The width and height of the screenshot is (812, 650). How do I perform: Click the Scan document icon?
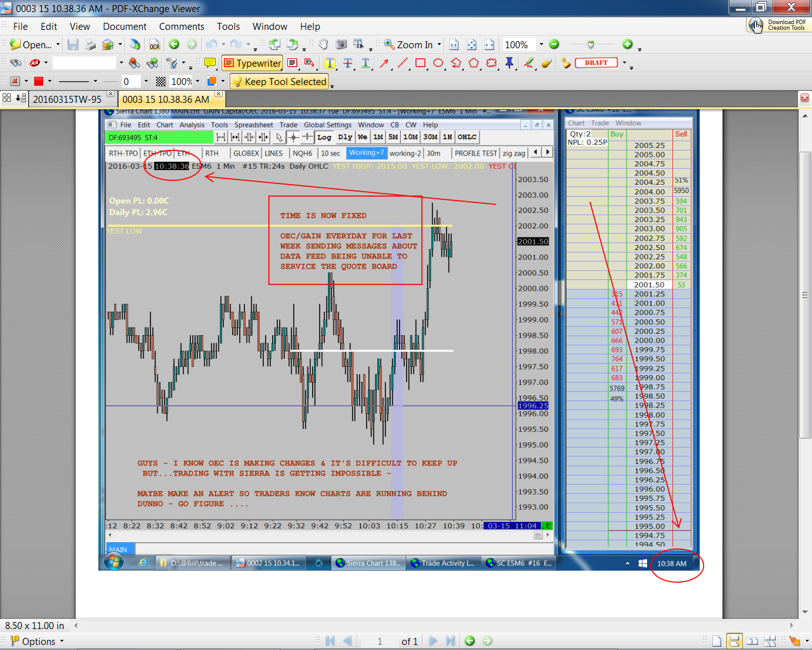pos(134,44)
